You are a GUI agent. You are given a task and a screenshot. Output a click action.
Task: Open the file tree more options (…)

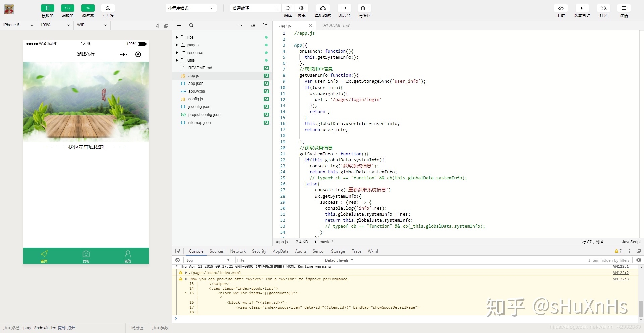coord(240,25)
